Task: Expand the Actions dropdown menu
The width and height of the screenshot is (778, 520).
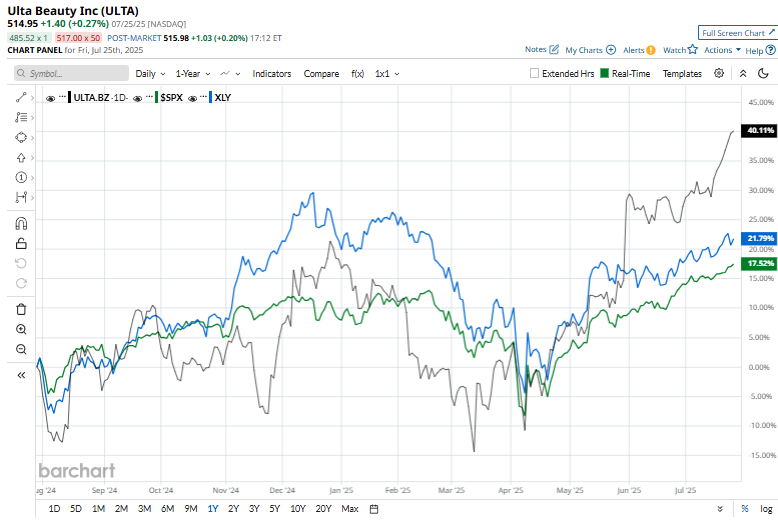Action: coord(722,50)
